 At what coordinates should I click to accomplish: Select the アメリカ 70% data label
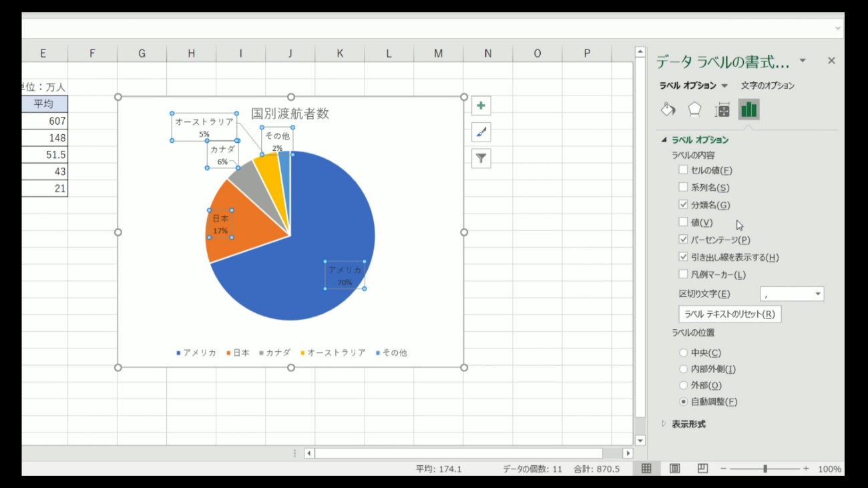coord(345,276)
